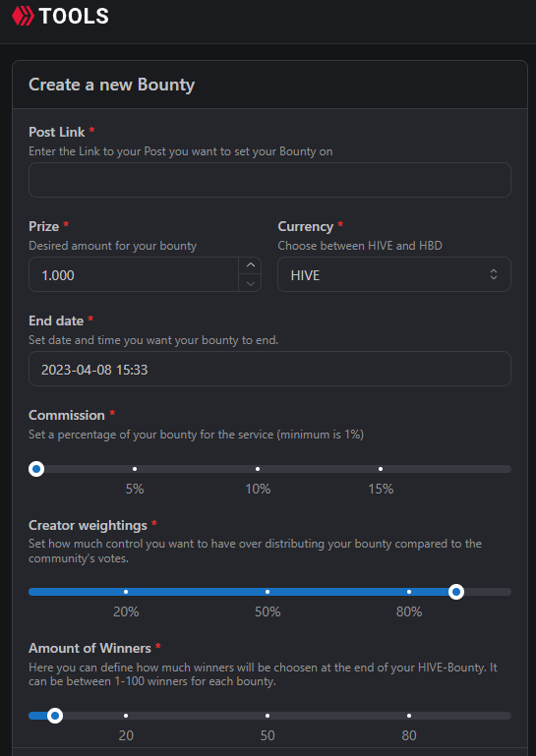The width and height of the screenshot is (536, 756).
Task: Click the Creator weightings slider handle
Action: tap(456, 592)
